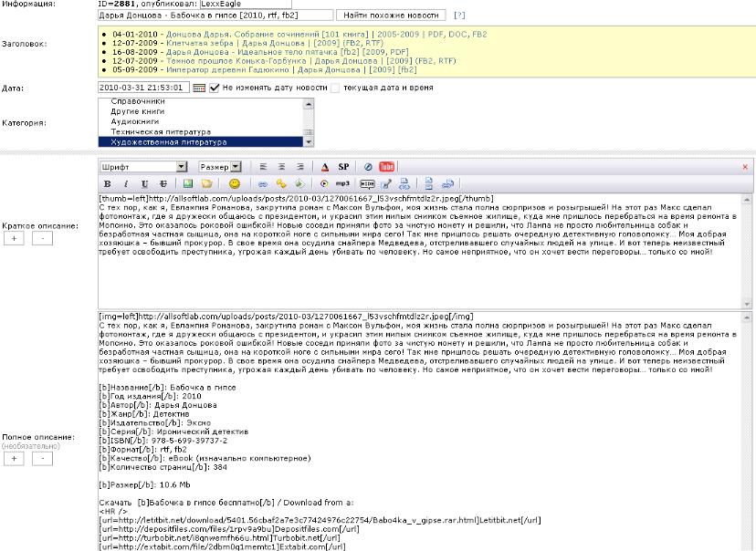Click the page code icon left of the divider

point(404,183)
